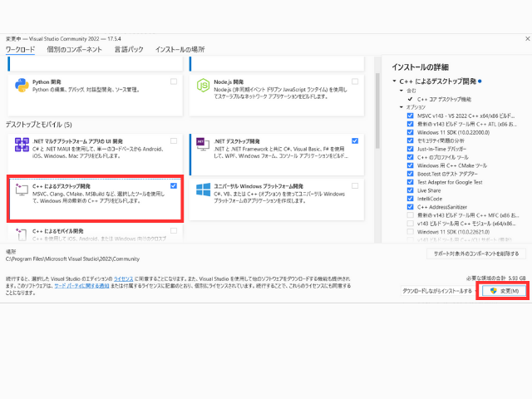Uncheck the C++ のプロファイル ツール option
This screenshot has height=399, width=532.
coord(410,157)
